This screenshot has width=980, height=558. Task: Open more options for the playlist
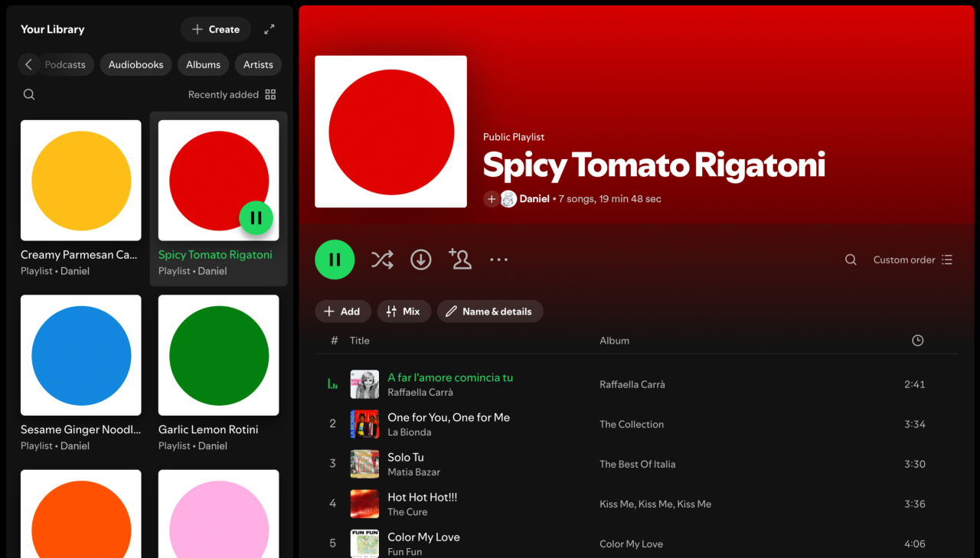pos(498,259)
